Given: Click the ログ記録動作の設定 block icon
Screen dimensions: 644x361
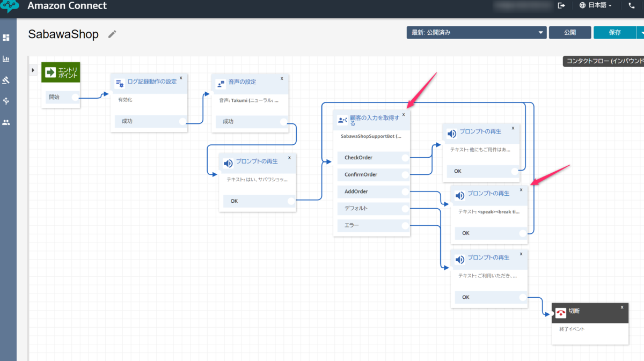Looking at the screenshot, I should (120, 83).
